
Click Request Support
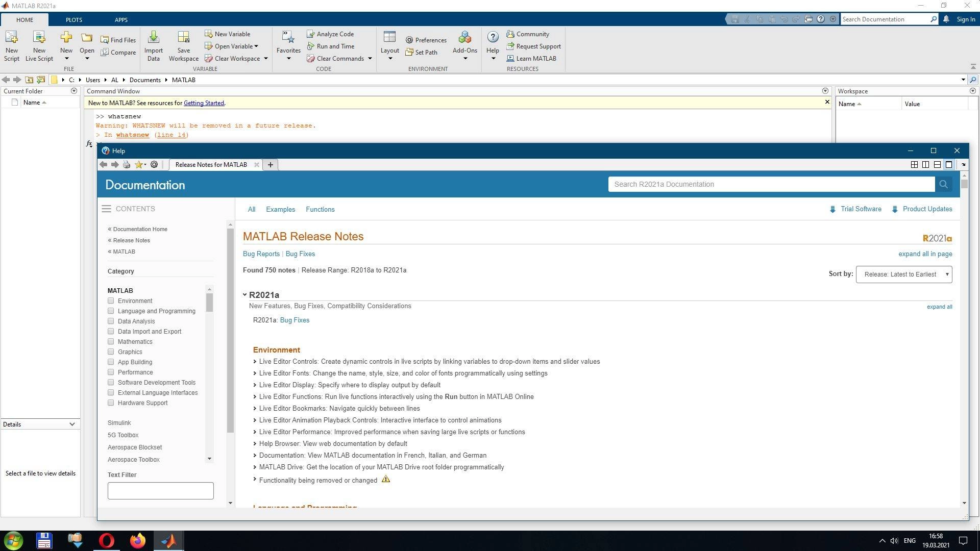pyautogui.click(x=533, y=46)
